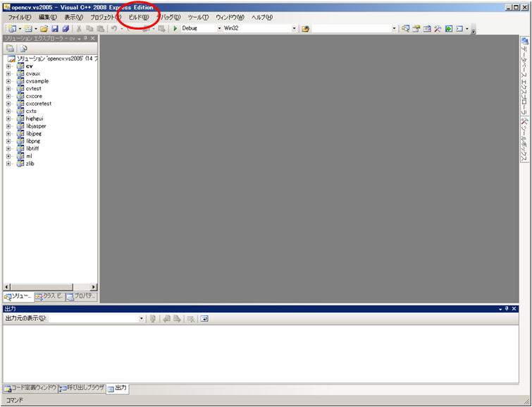The image size is (532, 407).
Task: Click Clear All output icon
Action: tap(191, 319)
